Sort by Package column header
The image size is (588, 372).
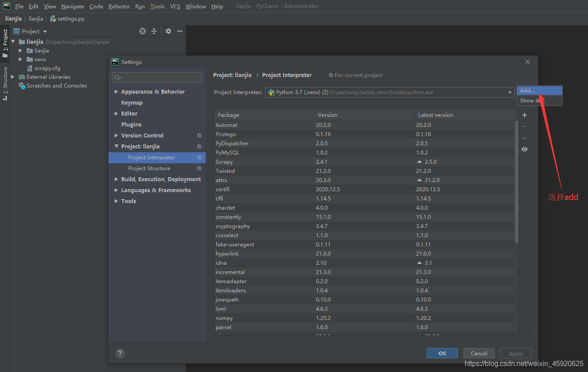[x=264, y=115]
